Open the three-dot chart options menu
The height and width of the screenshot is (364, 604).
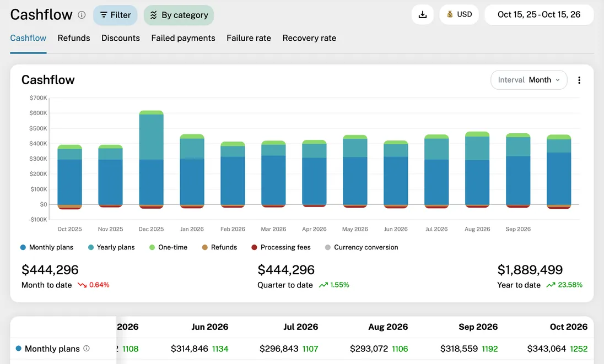coord(579,80)
